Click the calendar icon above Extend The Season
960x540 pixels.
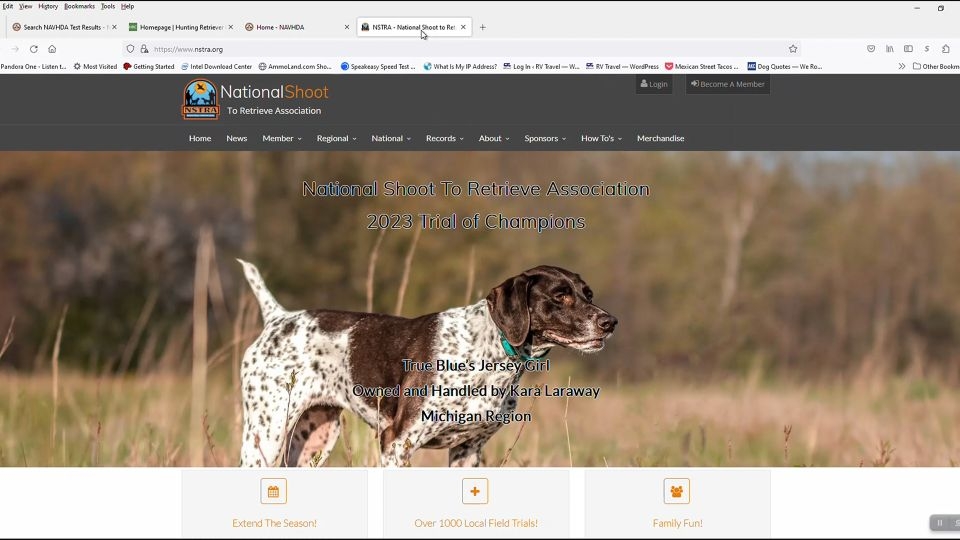tap(274, 491)
